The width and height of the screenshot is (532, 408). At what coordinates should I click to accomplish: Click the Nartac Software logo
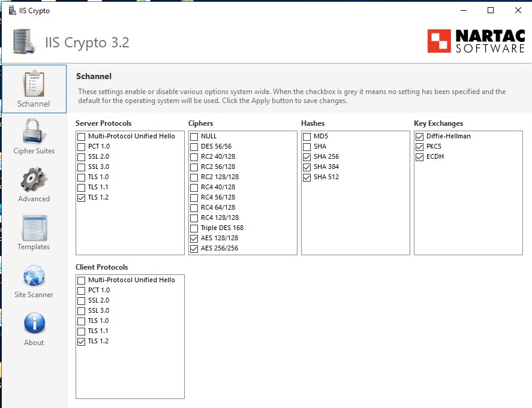click(x=476, y=41)
